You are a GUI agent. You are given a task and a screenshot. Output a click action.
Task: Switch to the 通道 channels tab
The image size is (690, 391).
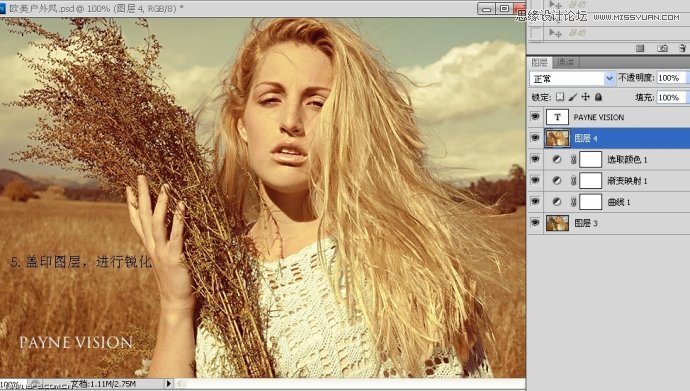[565, 62]
